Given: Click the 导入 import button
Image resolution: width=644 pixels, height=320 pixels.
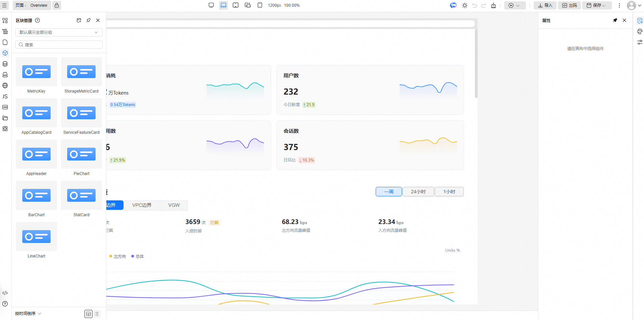Looking at the screenshot, I should coord(545,5).
